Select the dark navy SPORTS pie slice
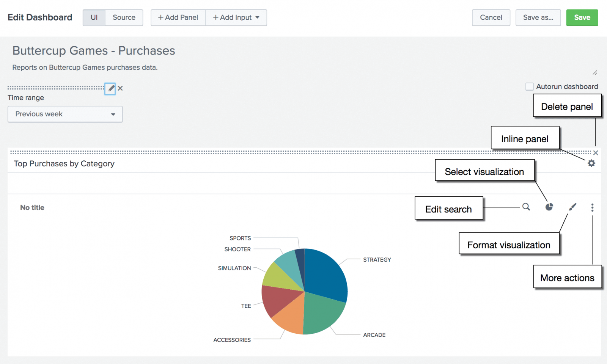 click(300, 262)
